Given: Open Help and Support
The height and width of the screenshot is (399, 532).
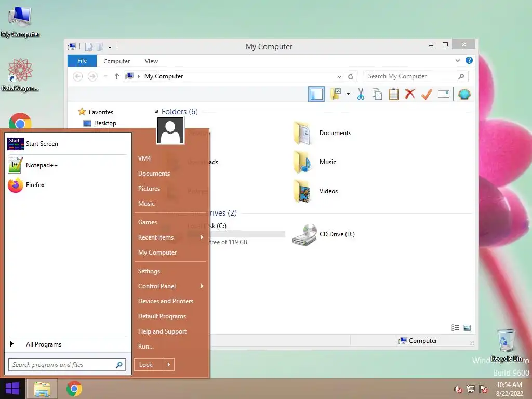Looking at the screenshot, I should click(162, 331).
